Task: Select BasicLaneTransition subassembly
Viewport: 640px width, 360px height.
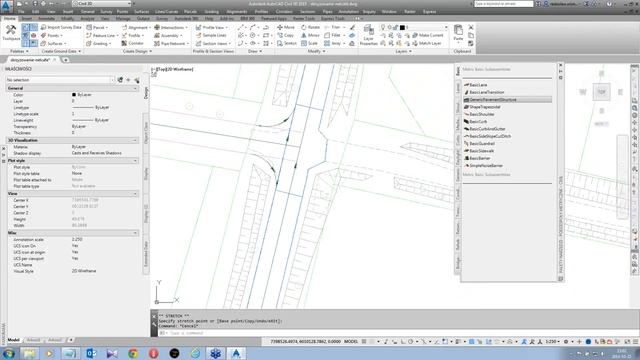Action: [x=487, y=92]
